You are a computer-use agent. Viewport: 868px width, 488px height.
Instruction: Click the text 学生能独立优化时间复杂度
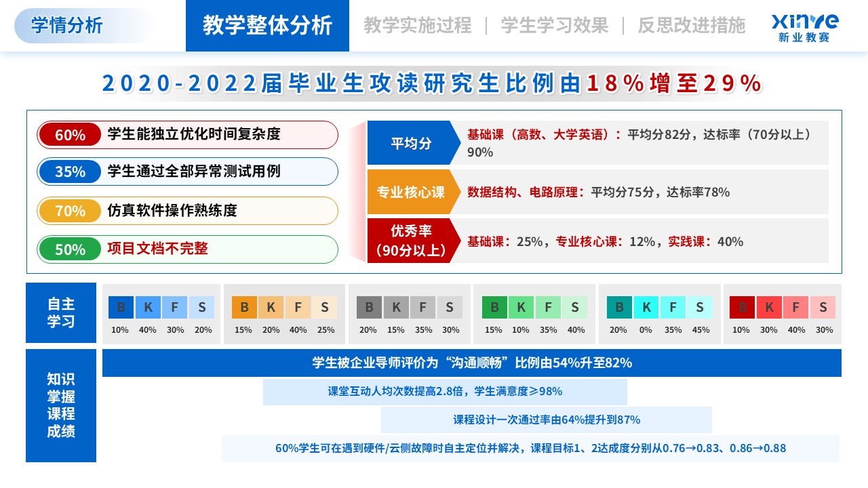pos(194,134)
